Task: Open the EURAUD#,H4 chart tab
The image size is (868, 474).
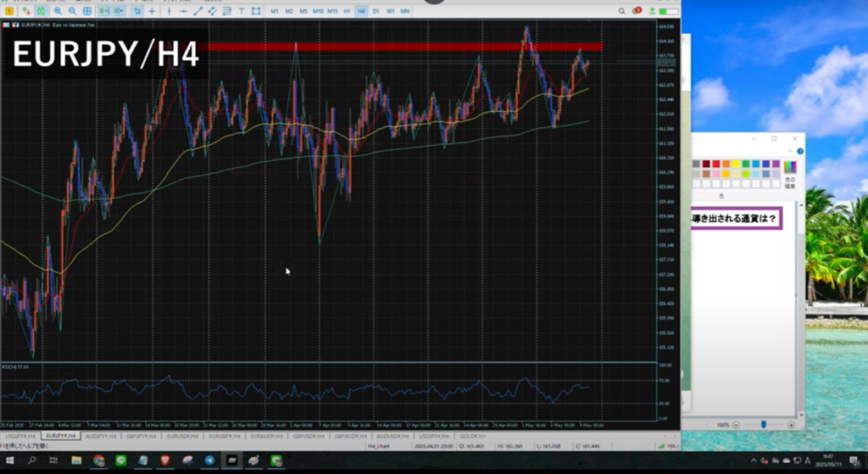Action: [267, 437]
